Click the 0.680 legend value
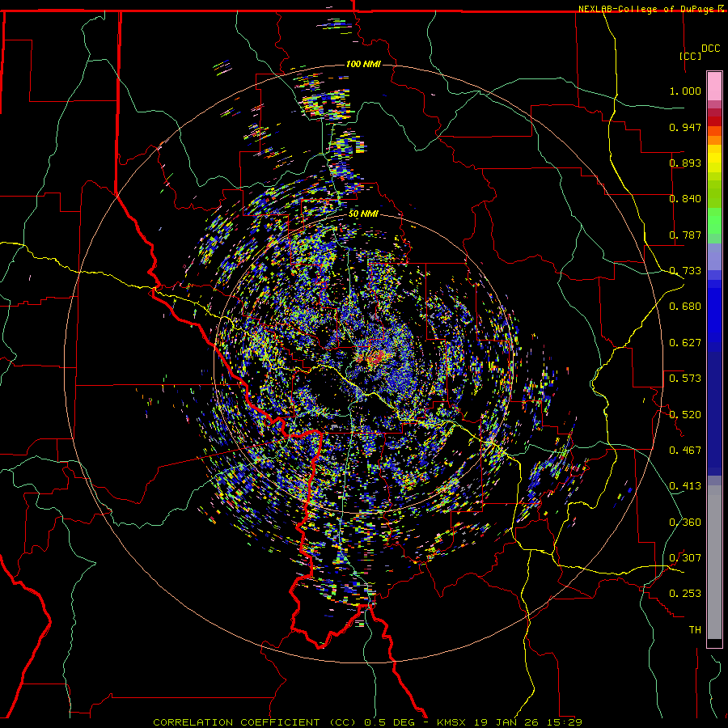Viewport: 728px width, 728px height. tap(685, 307)
